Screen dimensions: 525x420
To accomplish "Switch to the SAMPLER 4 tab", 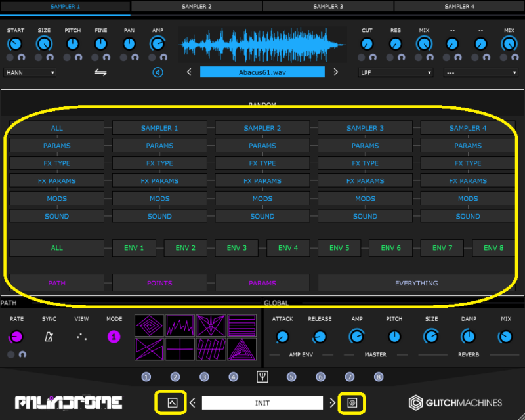I will [459, 6].
